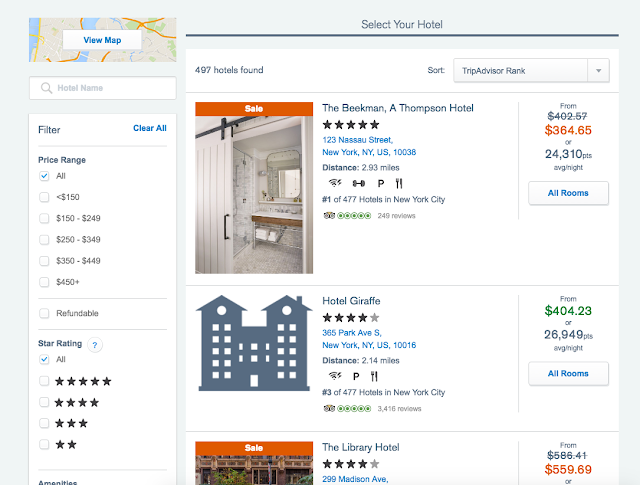This screenshot has height=485, width=640.
Task: Check the <$150 price filter
Action: (x=44, y=197)
